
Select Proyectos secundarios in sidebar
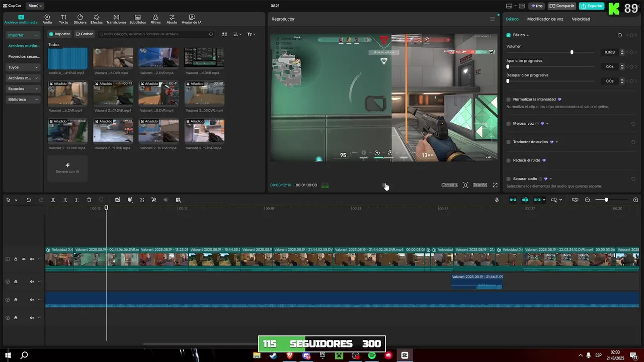coord(23,57)
